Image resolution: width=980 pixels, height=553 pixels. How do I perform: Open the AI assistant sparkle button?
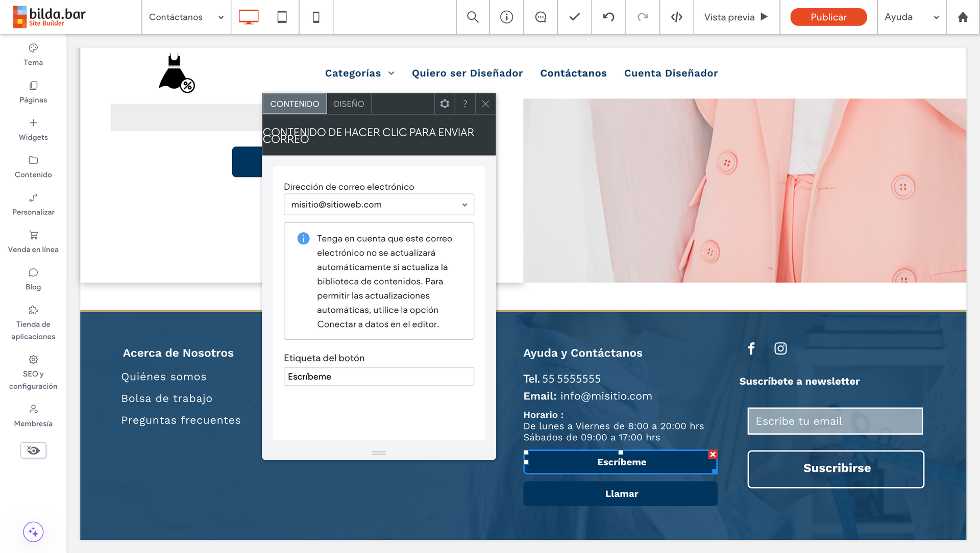33,532
